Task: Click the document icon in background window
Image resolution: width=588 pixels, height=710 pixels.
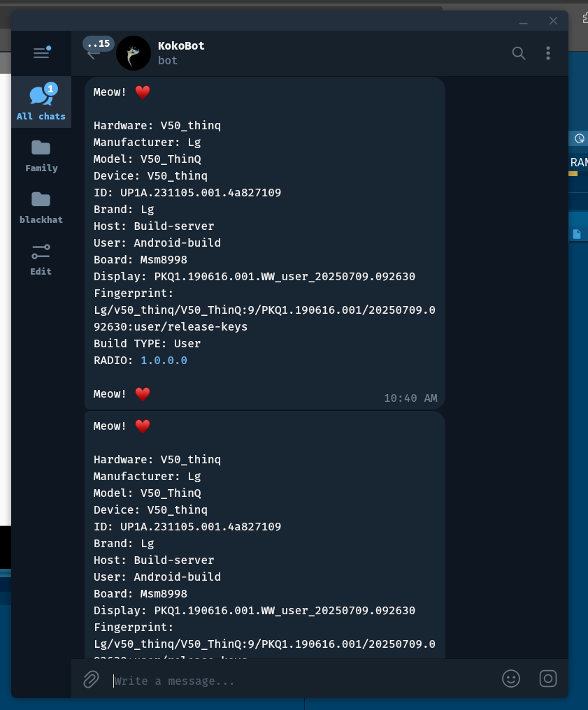Action: pos(577,234)
